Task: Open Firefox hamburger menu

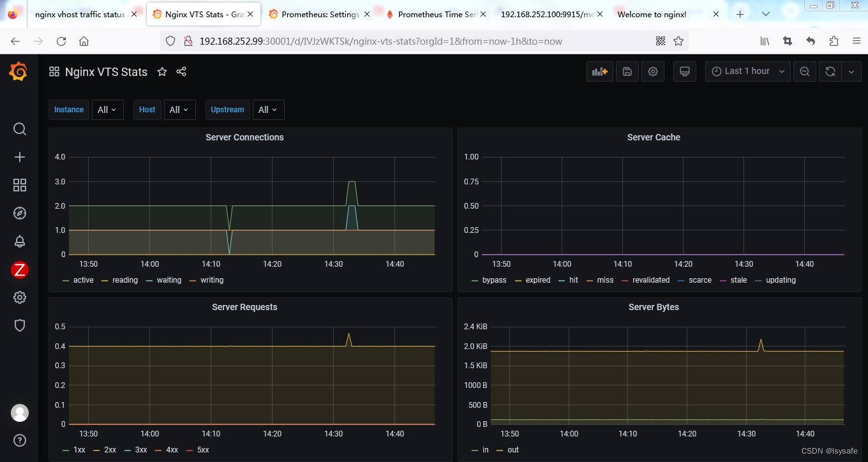Action: tap(857, 41)
